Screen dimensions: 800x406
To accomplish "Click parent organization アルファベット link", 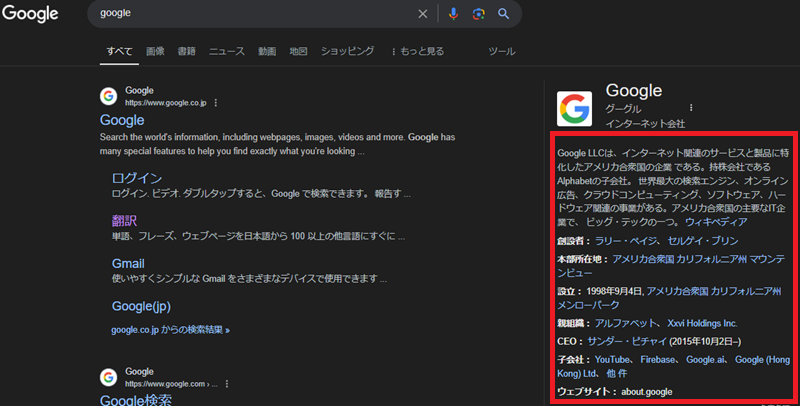I will [626, 323].
